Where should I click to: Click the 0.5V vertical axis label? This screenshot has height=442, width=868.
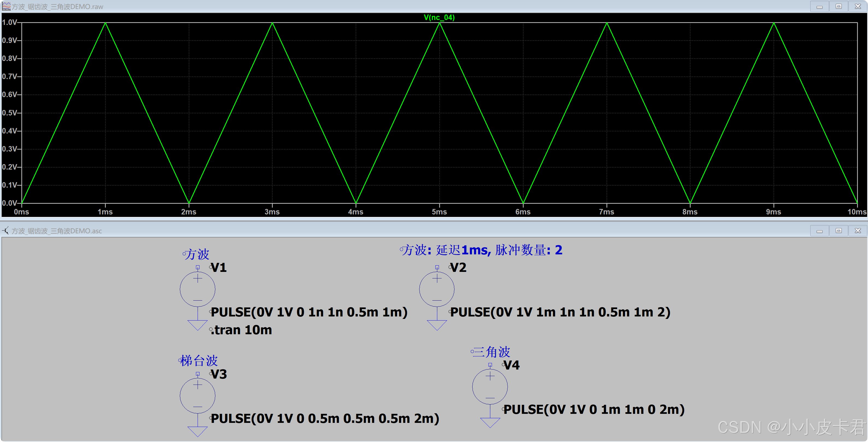[x=10, y=113]
